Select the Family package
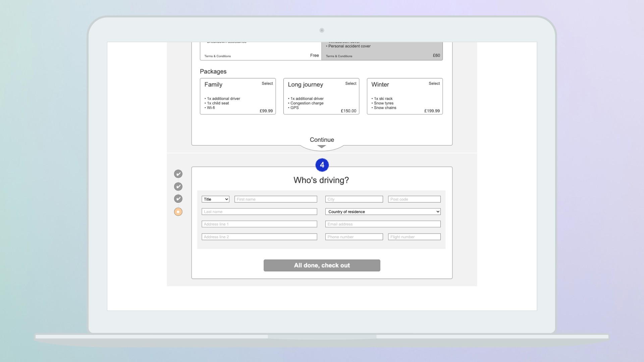This screenshot has width=644, height=362. point(267,83)
